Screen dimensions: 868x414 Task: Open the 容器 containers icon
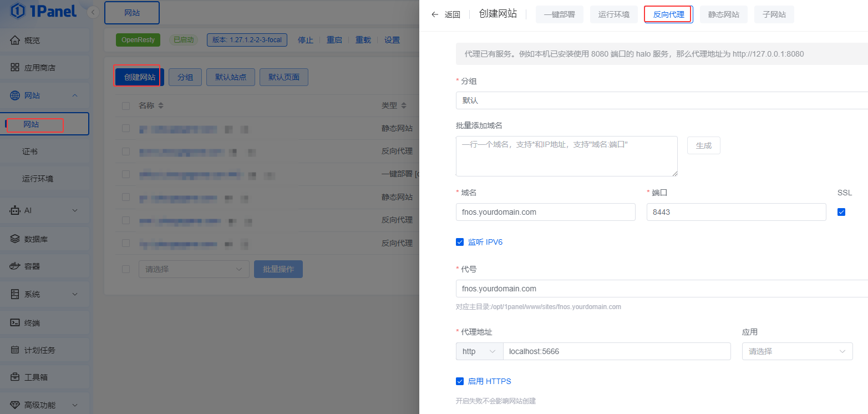pos(15,266)
